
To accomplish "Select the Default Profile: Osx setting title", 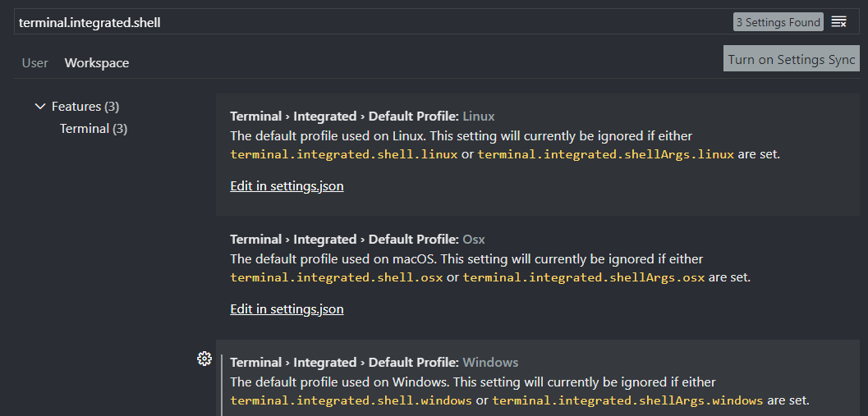I will pyautogui.click(x=357, y=240).
